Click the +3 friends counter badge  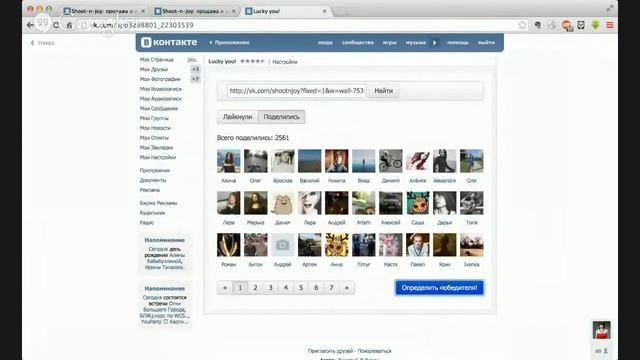tap(196, 69)
